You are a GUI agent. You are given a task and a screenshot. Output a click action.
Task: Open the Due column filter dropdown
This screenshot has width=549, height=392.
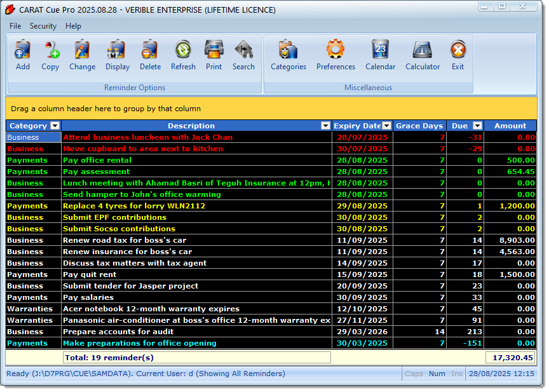(478, 126)
